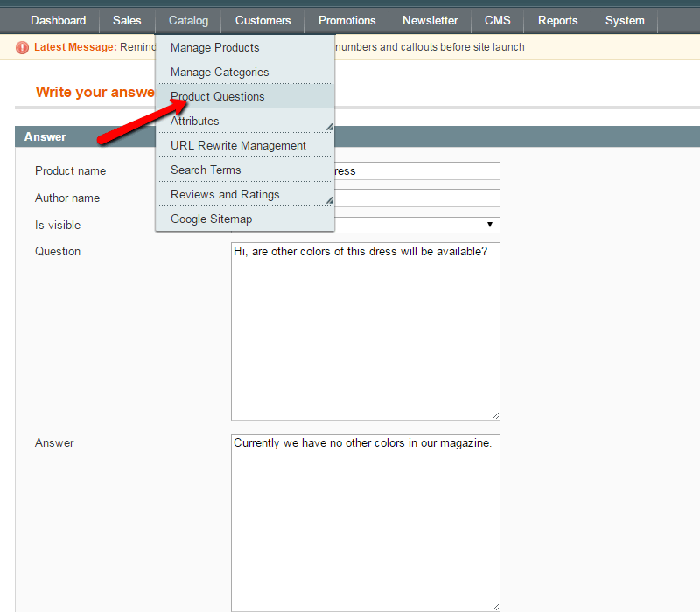Open the Sales menu
Screen dimensions: 700x612
127,20
